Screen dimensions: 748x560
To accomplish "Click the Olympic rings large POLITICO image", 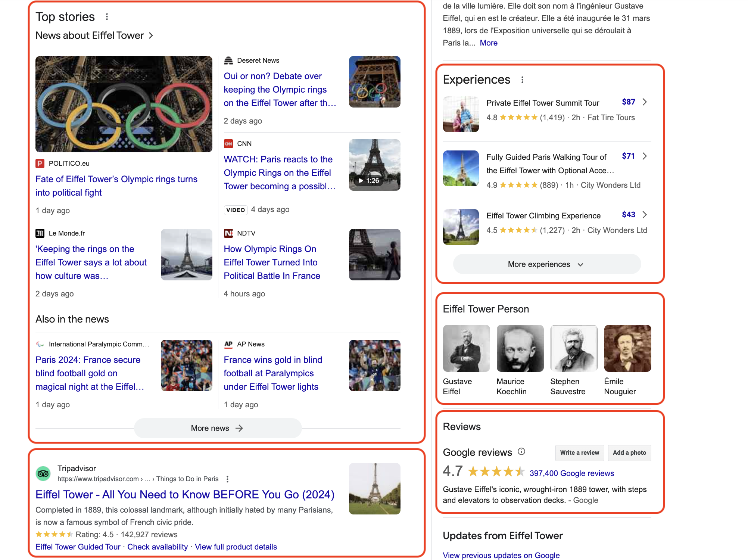I will coord(124,104).
